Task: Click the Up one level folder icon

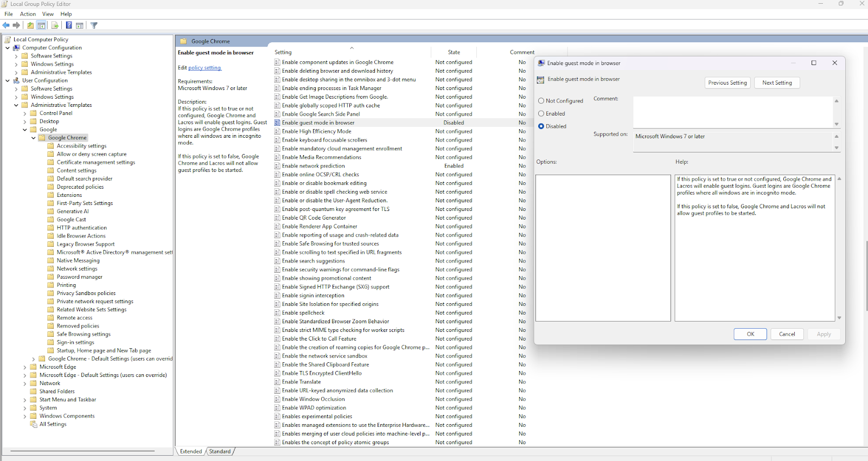Action: point(30,25)
